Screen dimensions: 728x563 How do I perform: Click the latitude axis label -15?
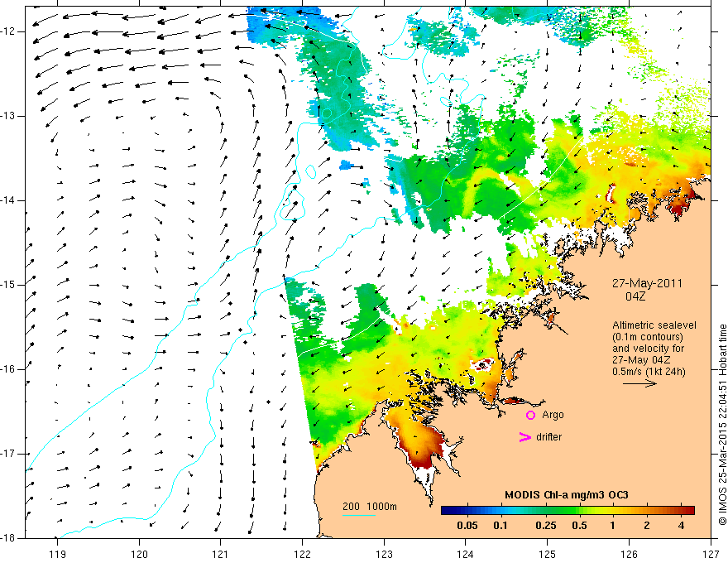pos(9,285)
